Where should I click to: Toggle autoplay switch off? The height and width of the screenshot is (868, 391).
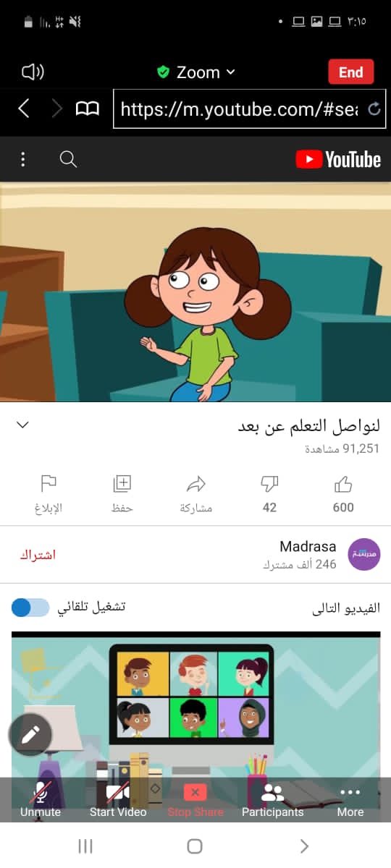tap(30, 608)
